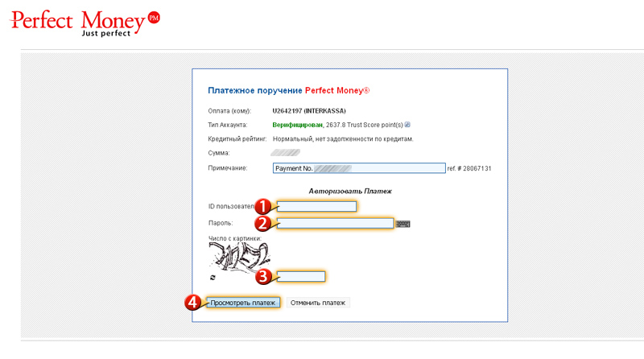This screenshot has height=359, width=644.
Task: Click the Платежное поручение Perfect Money heading
Action: point(288,90)
